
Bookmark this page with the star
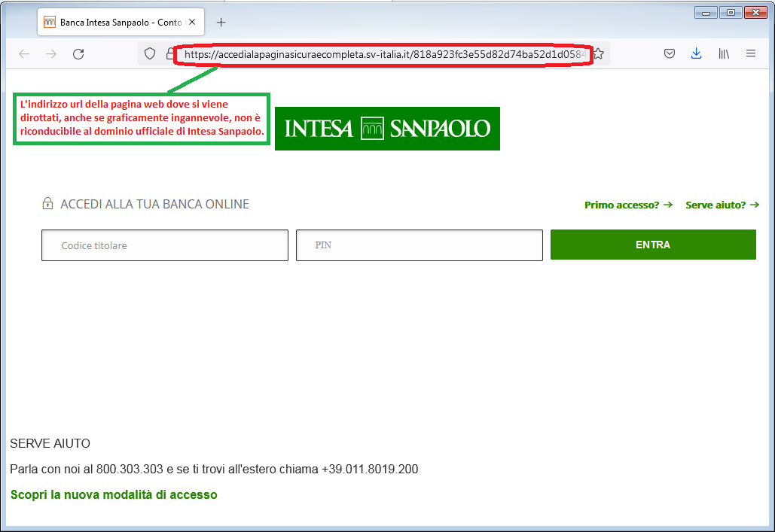[599, 54]
